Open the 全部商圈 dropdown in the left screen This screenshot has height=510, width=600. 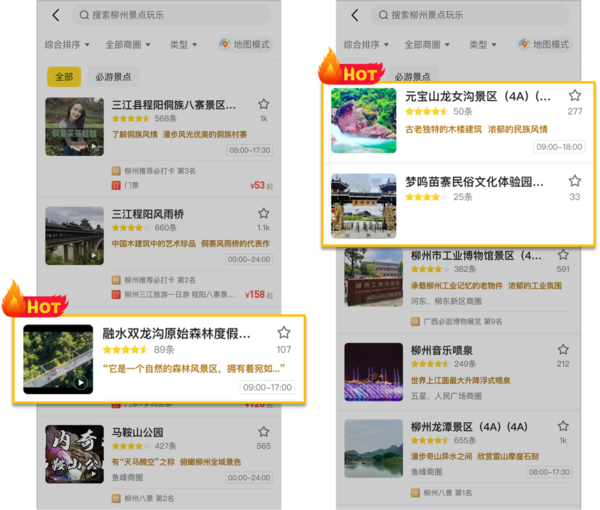point(126,45)
